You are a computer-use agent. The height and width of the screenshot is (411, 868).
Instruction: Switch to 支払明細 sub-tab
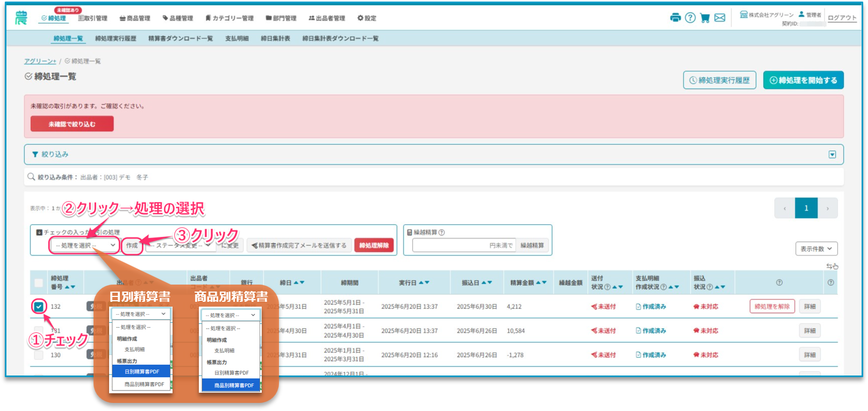237,39
